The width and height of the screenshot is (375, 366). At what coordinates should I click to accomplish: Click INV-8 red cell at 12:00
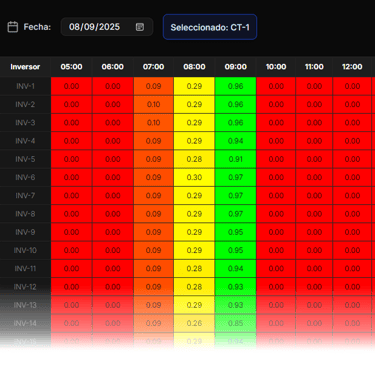[352, 214]
